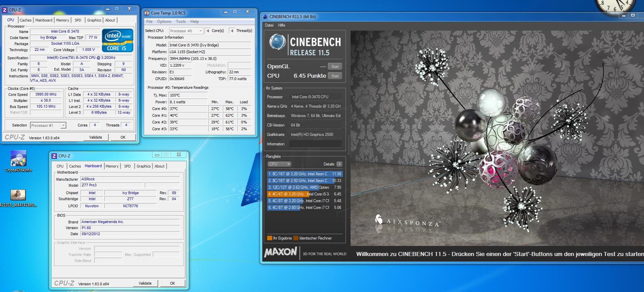Start the CPU test in Cinebench
Viewport: 644px width, 292px height.
[x=335, y=76]
